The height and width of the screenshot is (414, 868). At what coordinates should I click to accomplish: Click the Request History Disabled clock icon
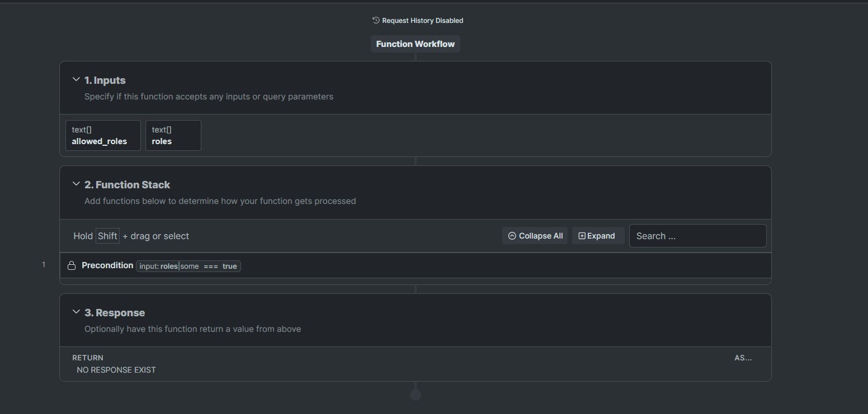tap(376, 21)
